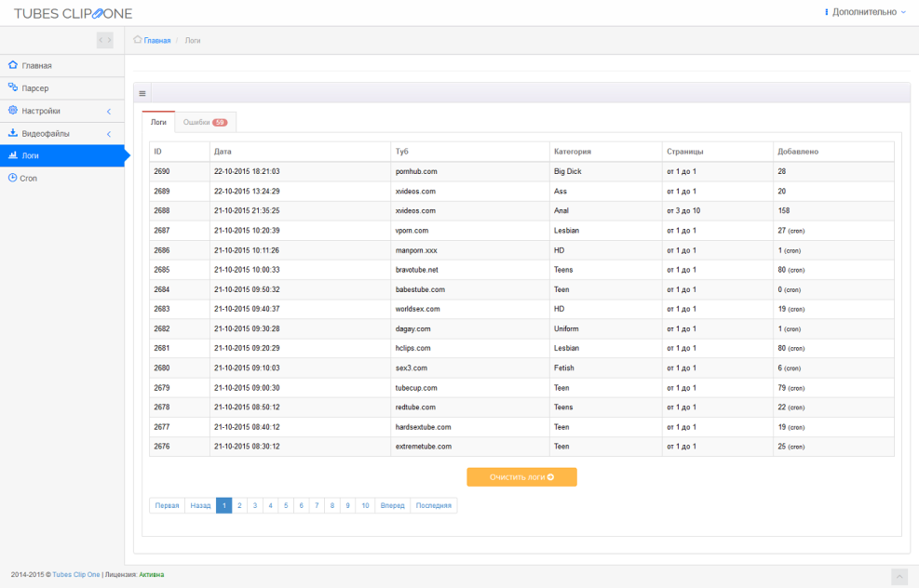The image size is (919, 588).
Task: Click the Логи chart icon in sidebar
Action: pos(14,155)
